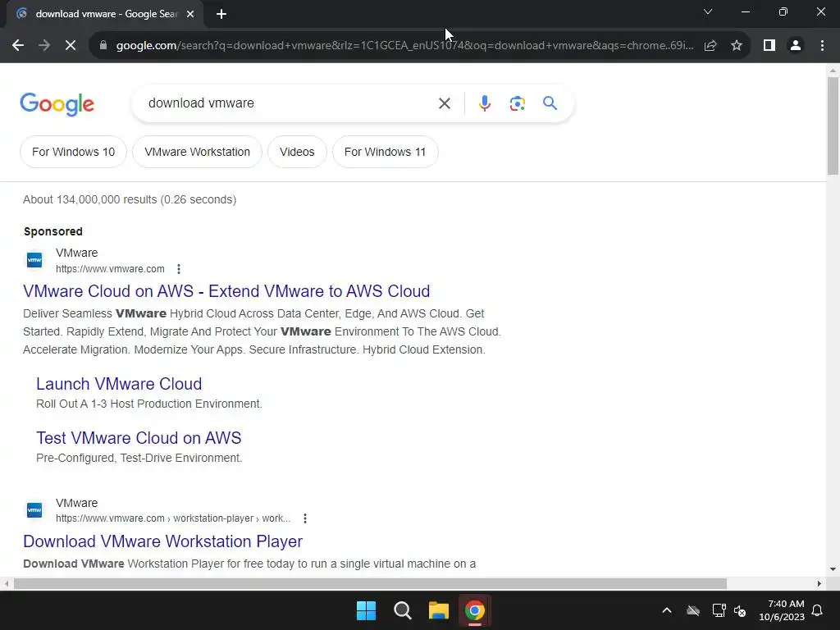Image resolution: width=840 pixels, height=630 pixels.
Task: Go to Google home via logo
Action: coord(57,104)
